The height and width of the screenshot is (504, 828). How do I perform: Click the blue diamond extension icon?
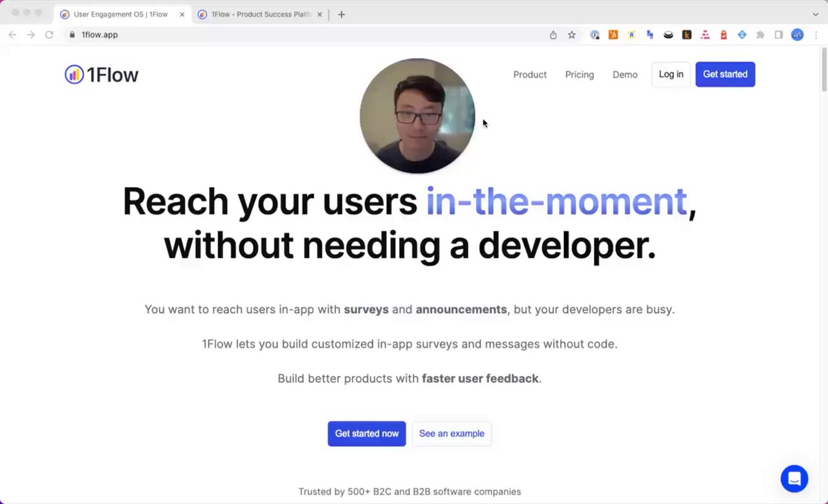(742, 35)
